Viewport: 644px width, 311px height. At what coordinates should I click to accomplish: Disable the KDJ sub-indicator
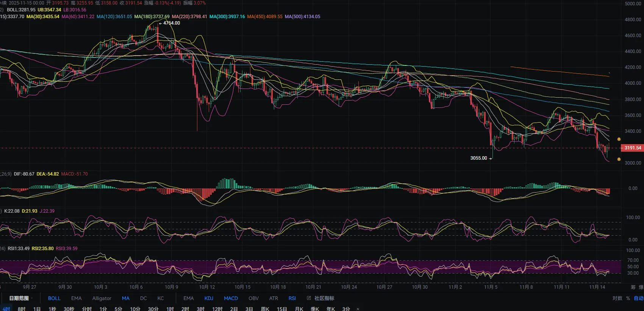click(209, 298)
